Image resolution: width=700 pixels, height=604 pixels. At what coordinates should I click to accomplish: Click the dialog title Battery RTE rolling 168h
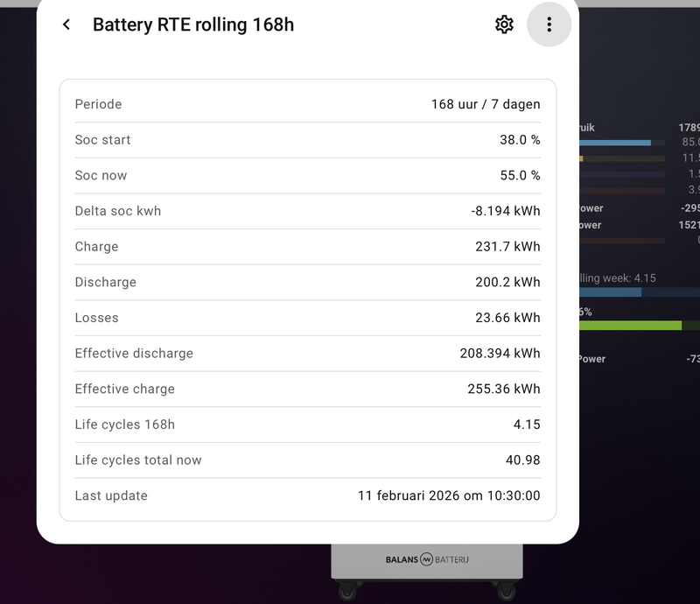pos(193,25)
